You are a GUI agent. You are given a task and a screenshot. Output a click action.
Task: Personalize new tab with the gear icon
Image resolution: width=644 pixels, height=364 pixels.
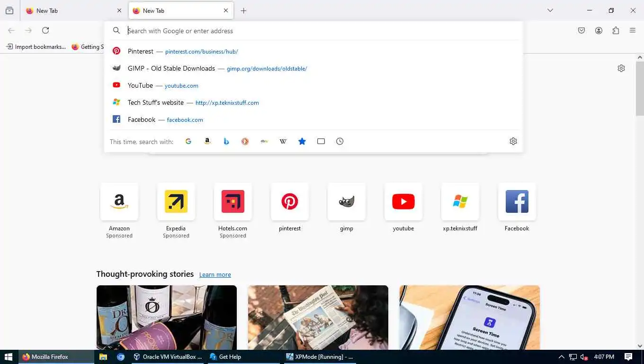pos(621,68)
